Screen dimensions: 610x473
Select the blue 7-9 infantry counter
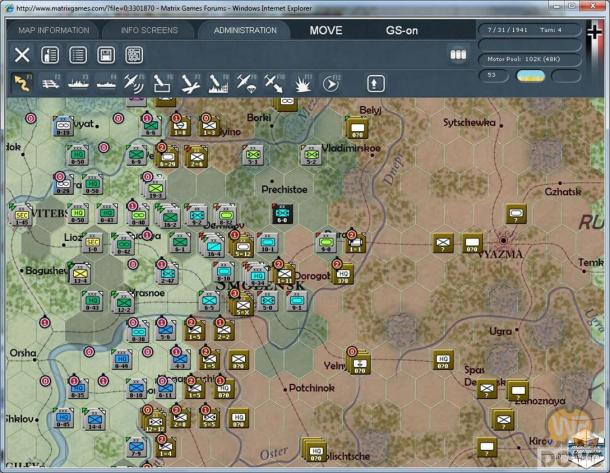pyautogui.click(x=136, y=447)
